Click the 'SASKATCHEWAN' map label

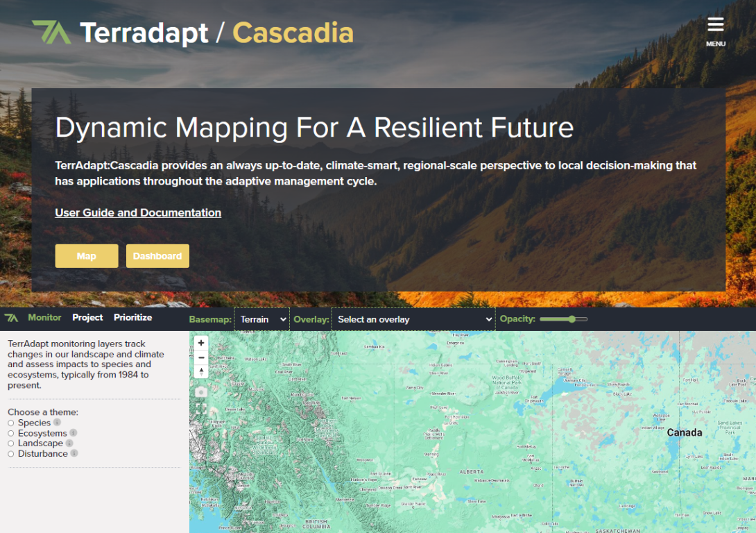pos(617,531)
